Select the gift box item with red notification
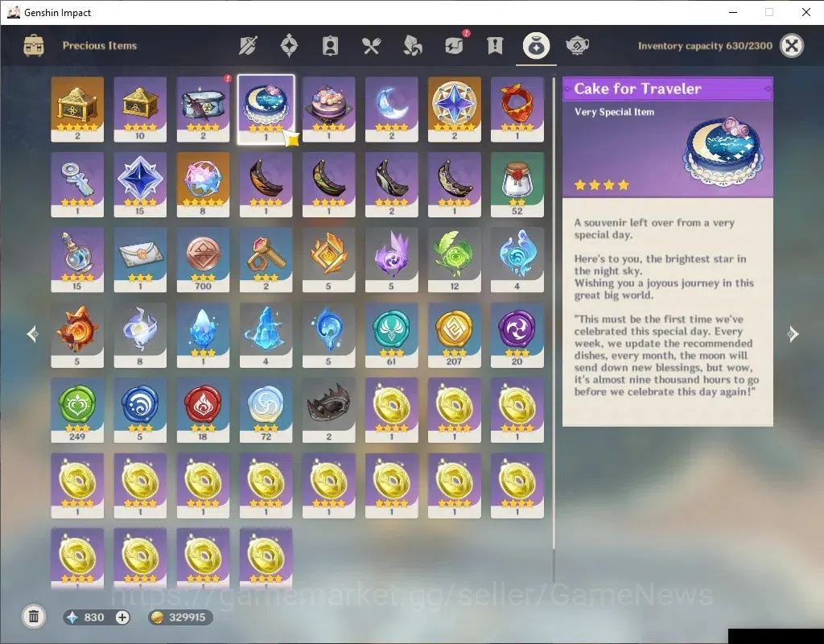This screenshot has height=644, width=824. [x=203, y=109]
